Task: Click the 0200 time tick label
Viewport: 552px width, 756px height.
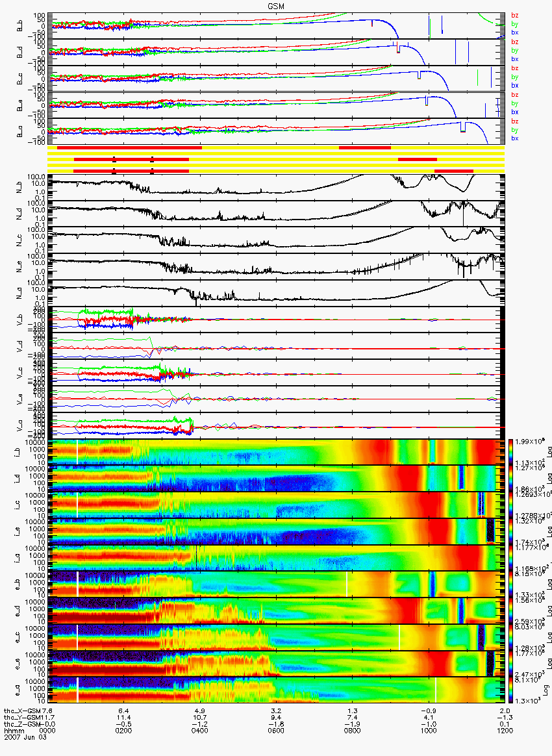Action: click(x=123, y=731)
